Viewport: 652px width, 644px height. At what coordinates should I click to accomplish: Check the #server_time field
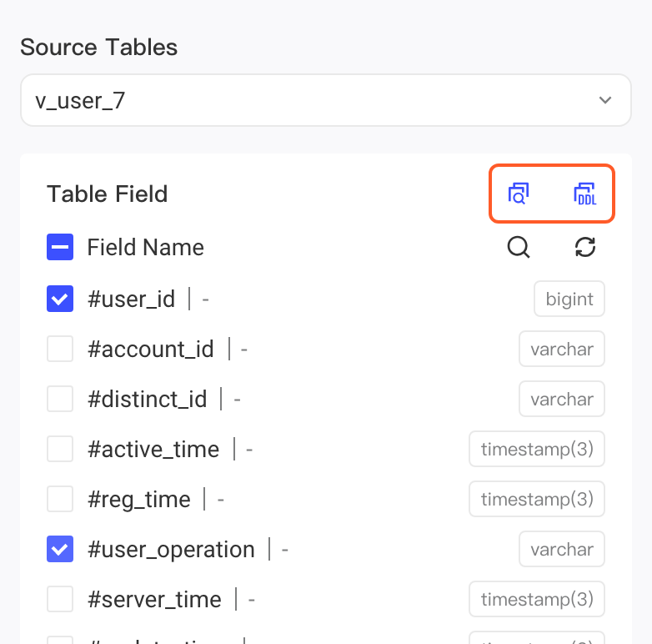[x=60, y=599]
